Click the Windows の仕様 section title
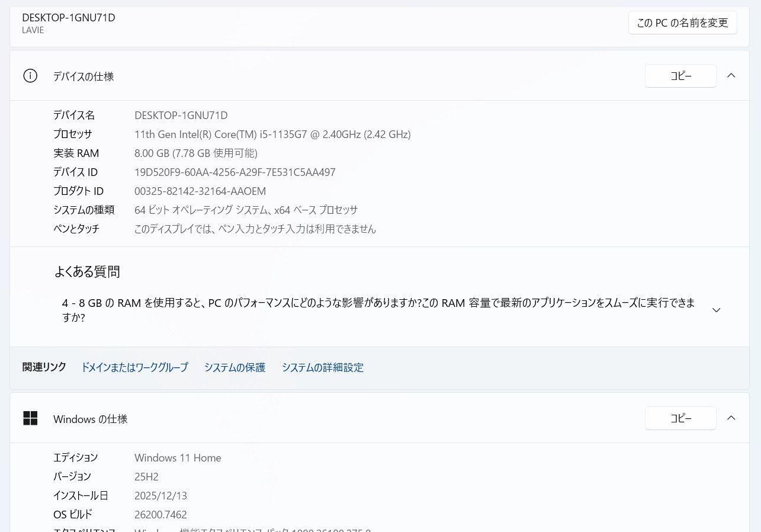 tap(90, 419)
